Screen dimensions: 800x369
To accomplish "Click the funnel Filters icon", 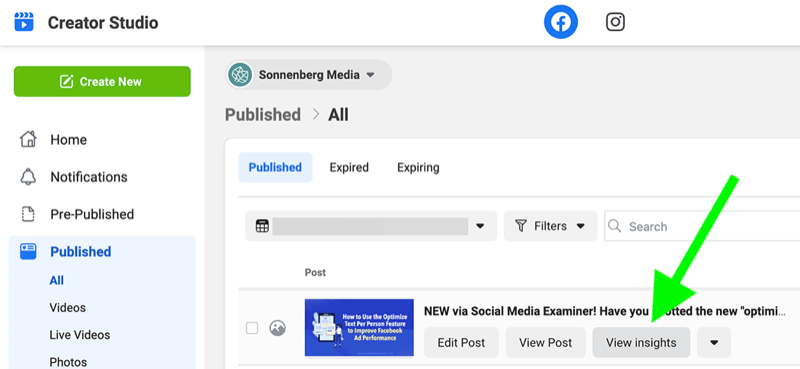I will tap(520, 226).
